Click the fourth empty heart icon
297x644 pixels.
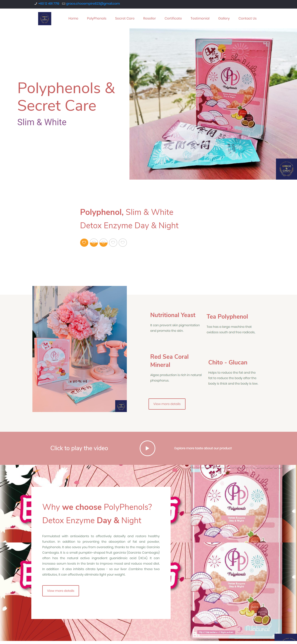pos(113,243)
